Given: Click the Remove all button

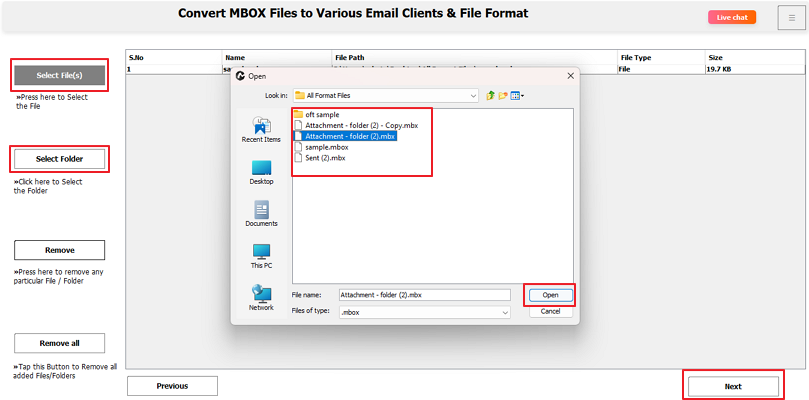Looking at the screenshot, I should [x=59, y=343].
